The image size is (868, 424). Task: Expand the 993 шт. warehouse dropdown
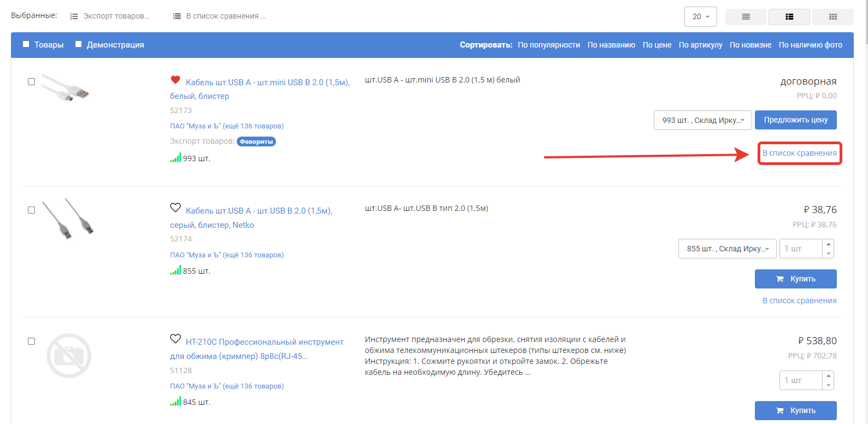point(702,120)
